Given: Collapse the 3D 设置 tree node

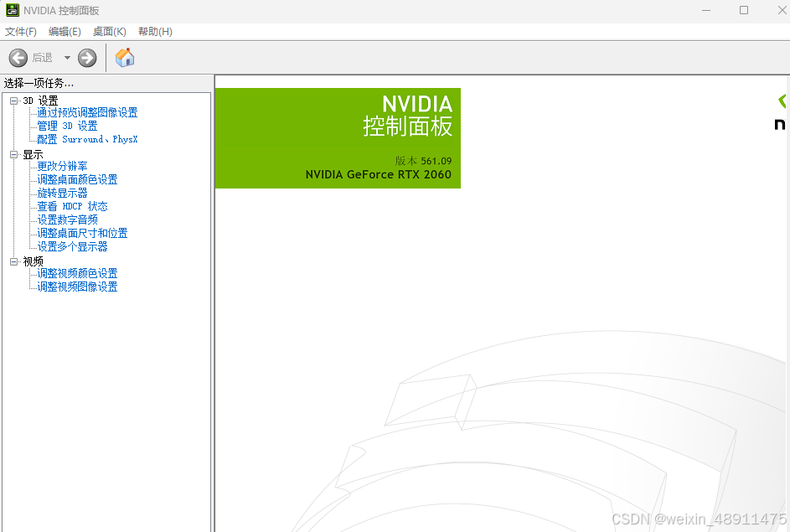Looking at the screenshot, I should tap(14, 101).
